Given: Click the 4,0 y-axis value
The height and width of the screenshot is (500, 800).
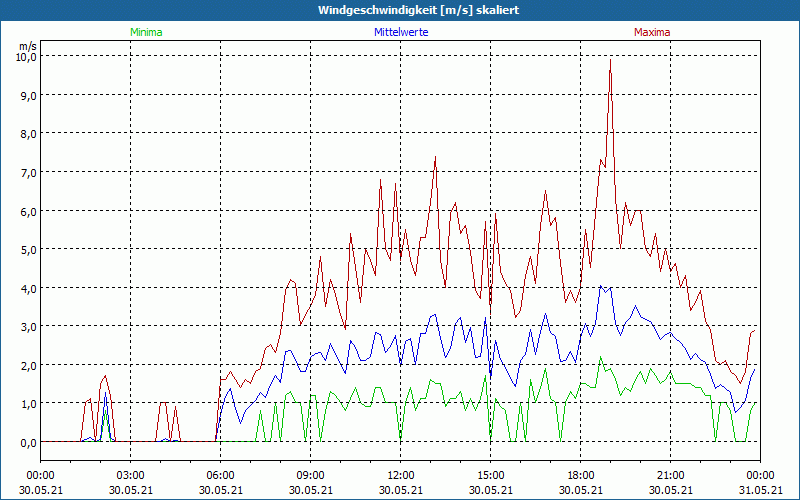Looking at the screenshot, I should 29,288.
